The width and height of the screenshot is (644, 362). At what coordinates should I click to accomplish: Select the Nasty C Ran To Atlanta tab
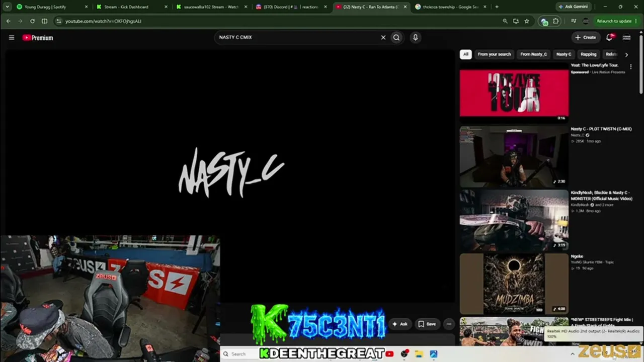371,7
